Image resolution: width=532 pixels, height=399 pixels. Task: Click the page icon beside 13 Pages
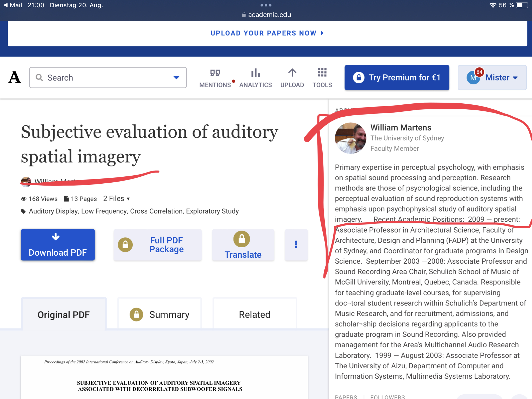[66, 199]
